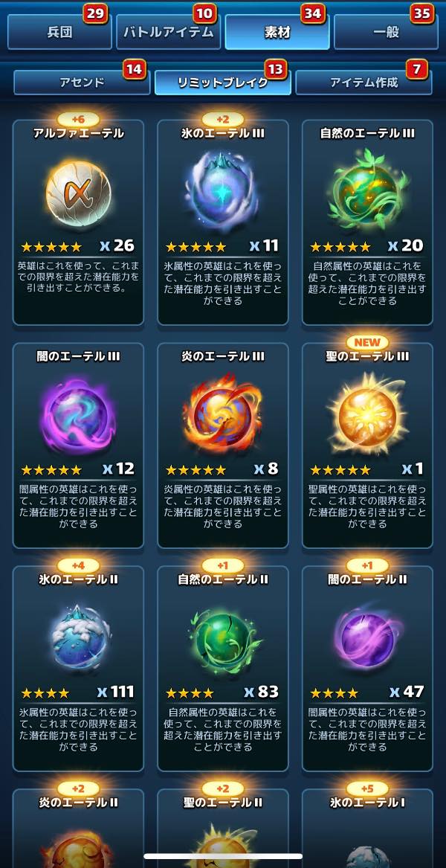Switch to the 兵団 tab

59,31
